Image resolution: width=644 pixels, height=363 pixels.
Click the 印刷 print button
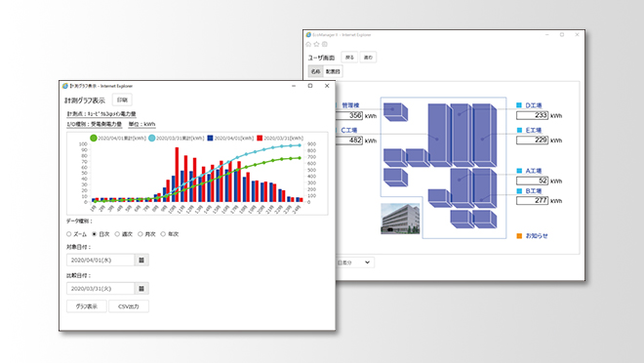click(122, 100)
